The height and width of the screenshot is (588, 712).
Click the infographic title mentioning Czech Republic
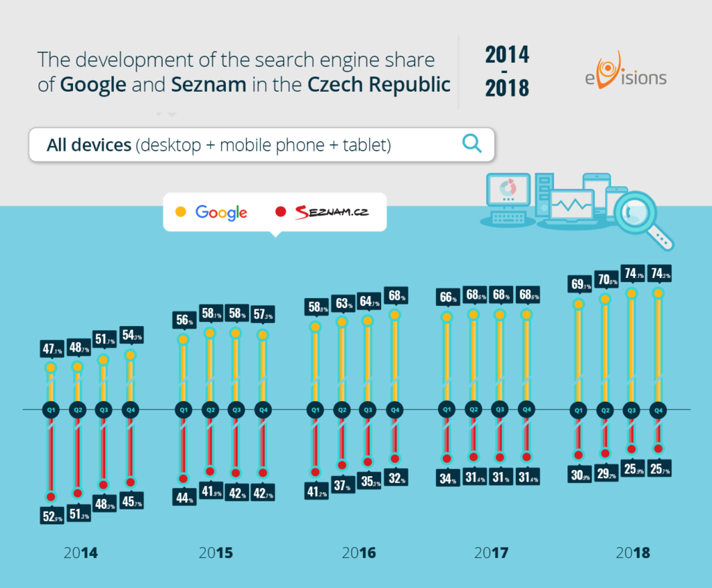[244, 72]
